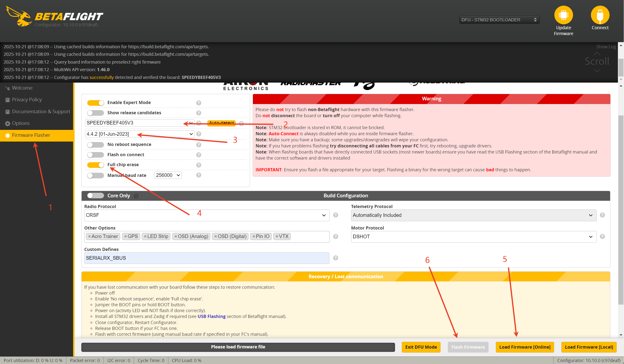Enable the No reboot sequence toggle
The height and width of the screenshot is (364, 624).
pos(96,145)
